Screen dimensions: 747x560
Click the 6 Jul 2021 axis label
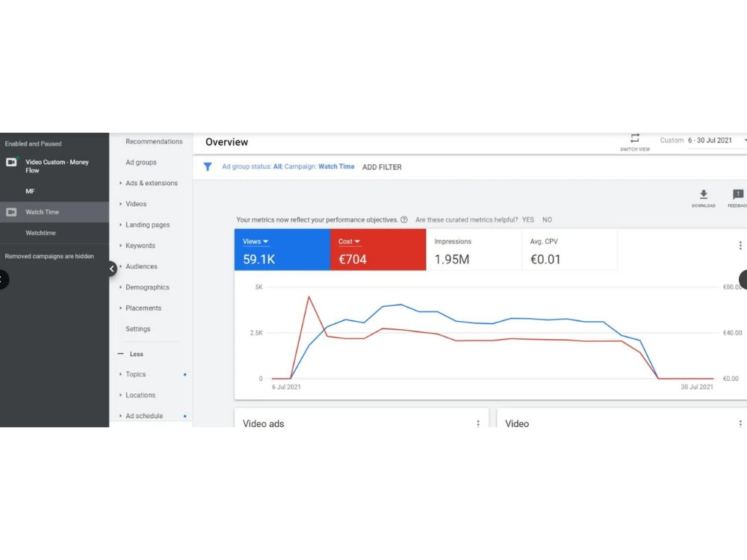pos(286,387)
